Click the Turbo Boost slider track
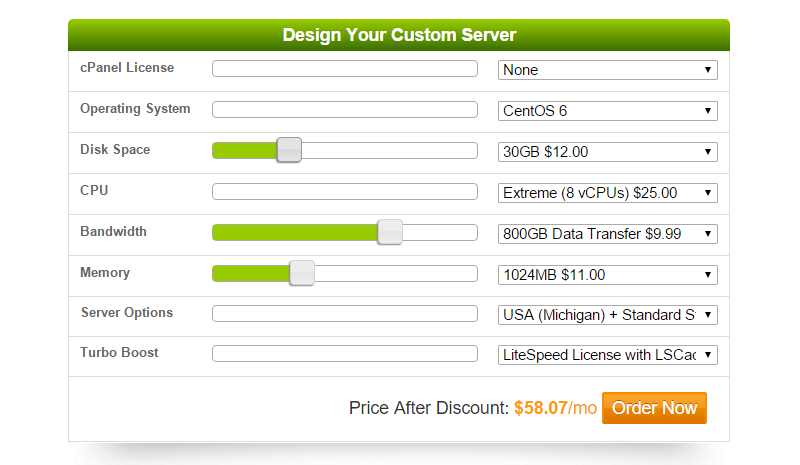This screenshot has height=465, width=800. [345, 353]
